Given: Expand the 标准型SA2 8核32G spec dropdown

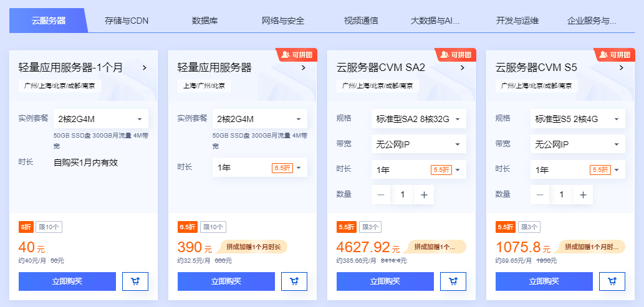Looking at the screenshot, I should pyautogui.click(x=418, y=119).
